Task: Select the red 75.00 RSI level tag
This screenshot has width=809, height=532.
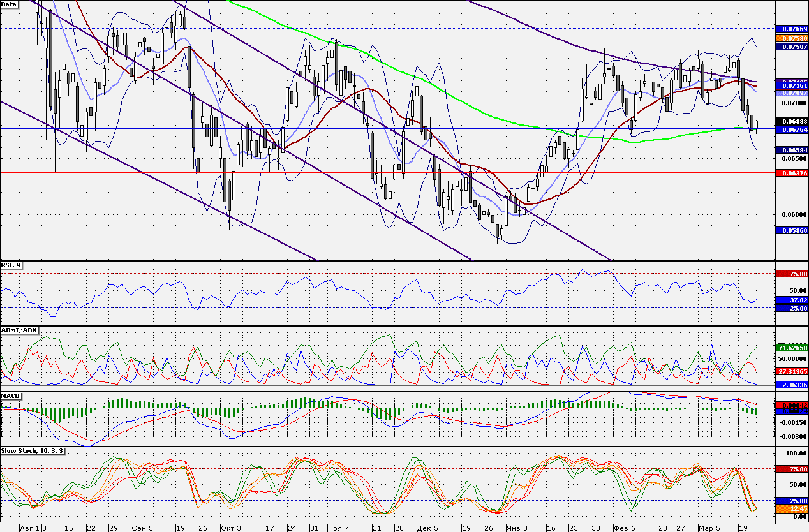Action: (x=791, y=274)
